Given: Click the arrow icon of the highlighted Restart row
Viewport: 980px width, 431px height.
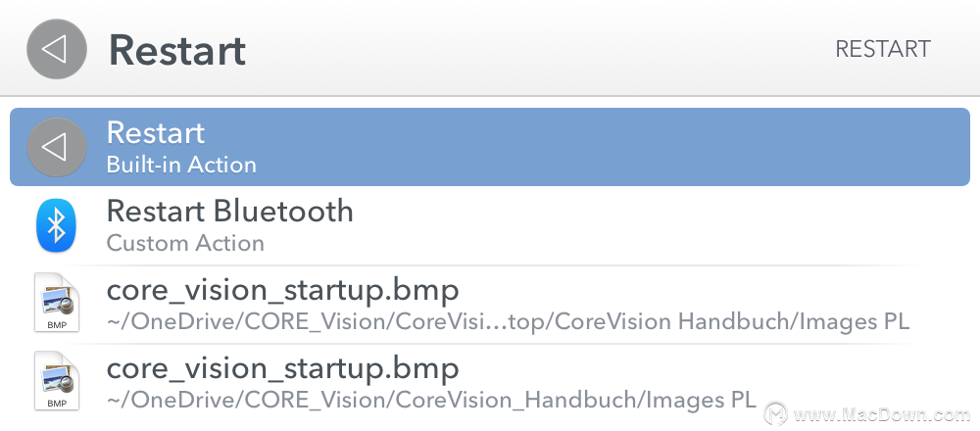Looking at the screenshot, I should (x=56, y=147).
